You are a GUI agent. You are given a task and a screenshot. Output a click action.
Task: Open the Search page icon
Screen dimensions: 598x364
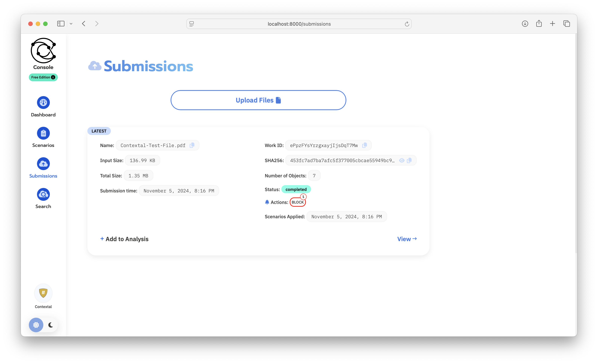[x=43, y=194]
